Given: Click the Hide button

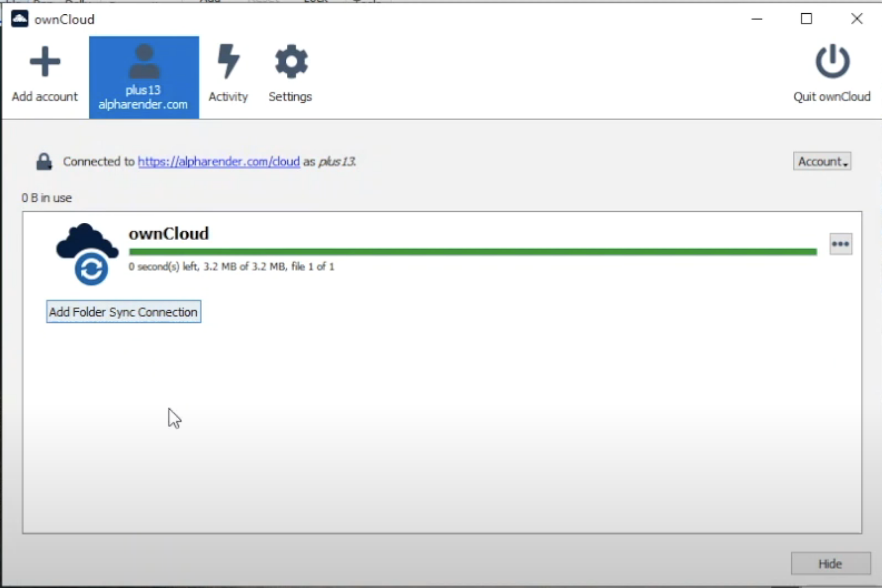Looking at the screenshot, I should pos(831,563).
